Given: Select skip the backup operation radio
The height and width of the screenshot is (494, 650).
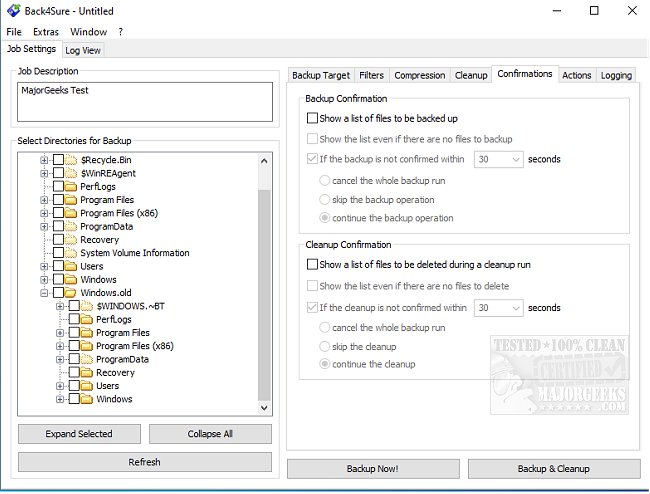Looking at the screenshot, I should pyautogui.click(x=325, y=200).
